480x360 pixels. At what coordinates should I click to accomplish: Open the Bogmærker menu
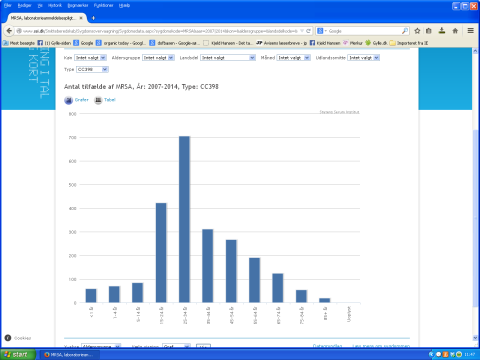click(78, 5)
